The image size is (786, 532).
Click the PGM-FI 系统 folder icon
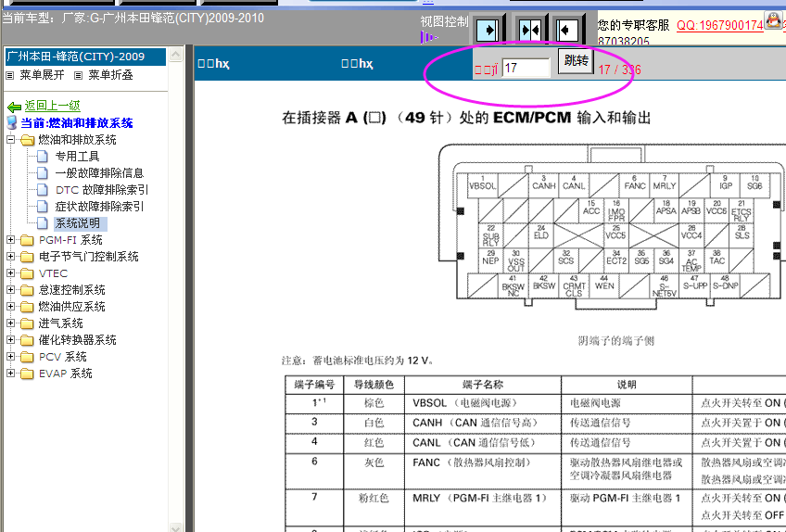28,240
